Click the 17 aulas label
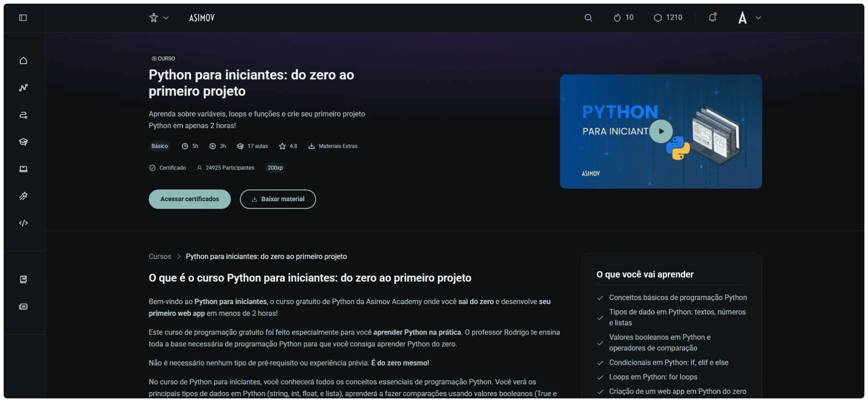 [x=252, y=146]
